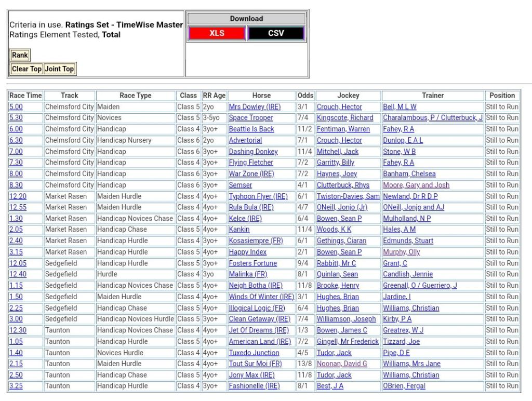This screenshot has width=532, height=401.
Task: Select trainer Greenall, O / Guerriero, J
Action: [420, 286]
